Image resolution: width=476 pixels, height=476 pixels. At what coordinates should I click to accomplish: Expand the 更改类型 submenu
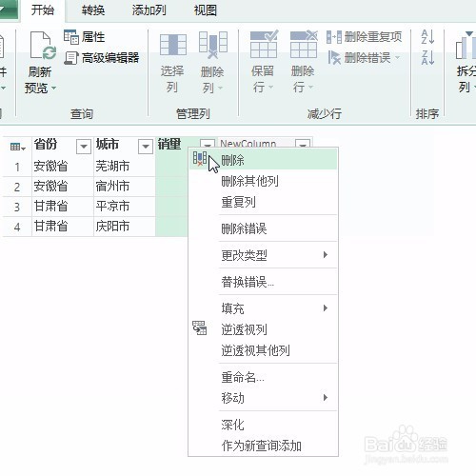coord(263,255)
